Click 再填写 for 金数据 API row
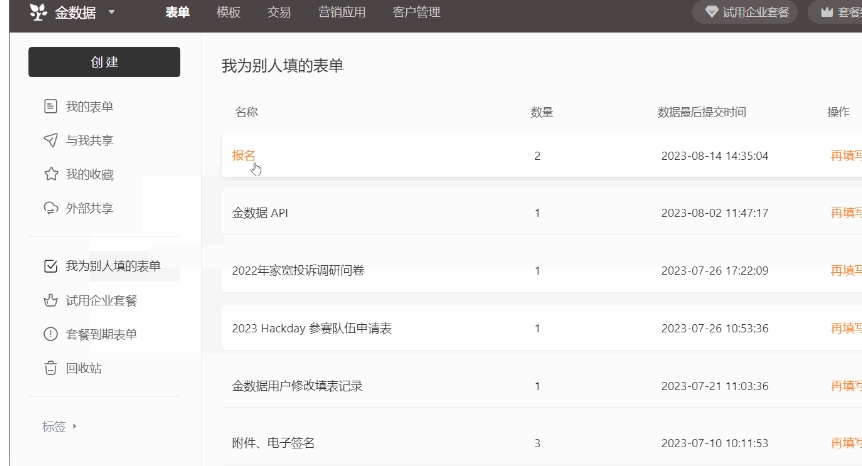862x466 pixels. coord(846,213)
